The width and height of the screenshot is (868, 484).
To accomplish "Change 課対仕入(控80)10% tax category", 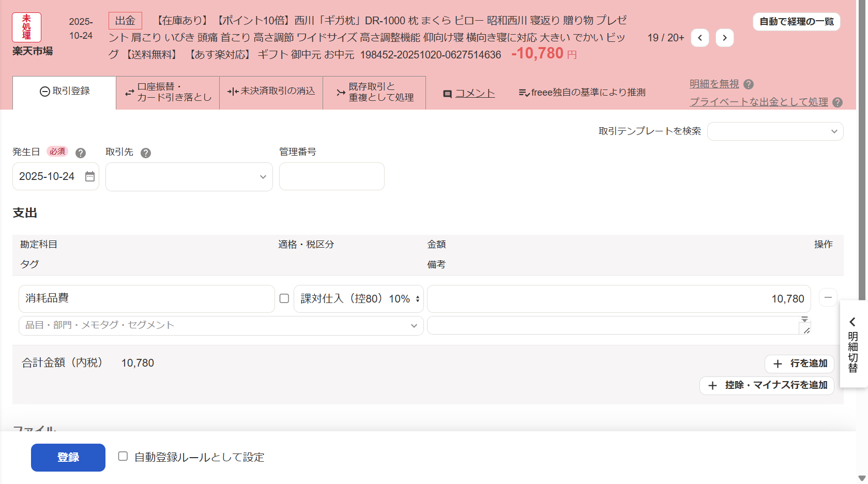I will (x=359, y=299).
